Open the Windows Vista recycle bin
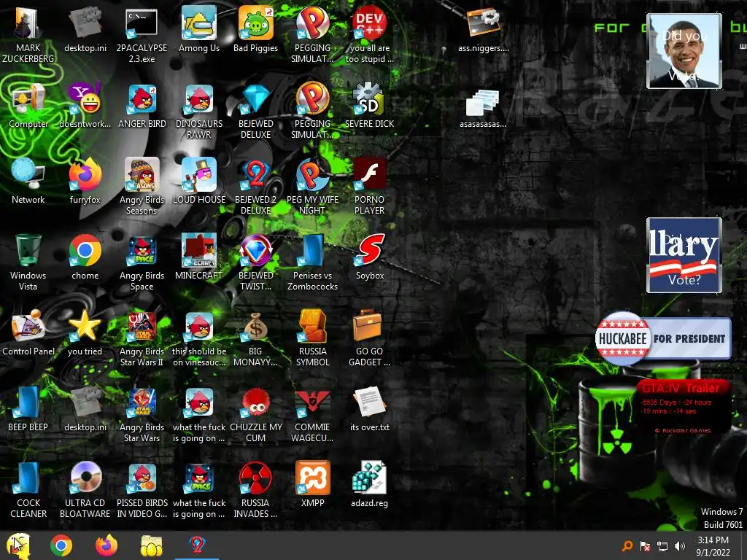This screenshot has width=747, height=560. click(x=28, y=262)
